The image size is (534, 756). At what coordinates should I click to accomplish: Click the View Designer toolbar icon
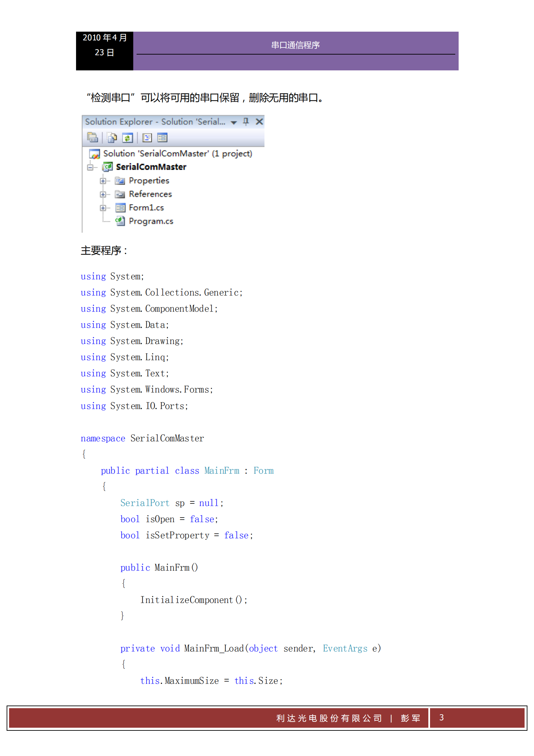162,137
